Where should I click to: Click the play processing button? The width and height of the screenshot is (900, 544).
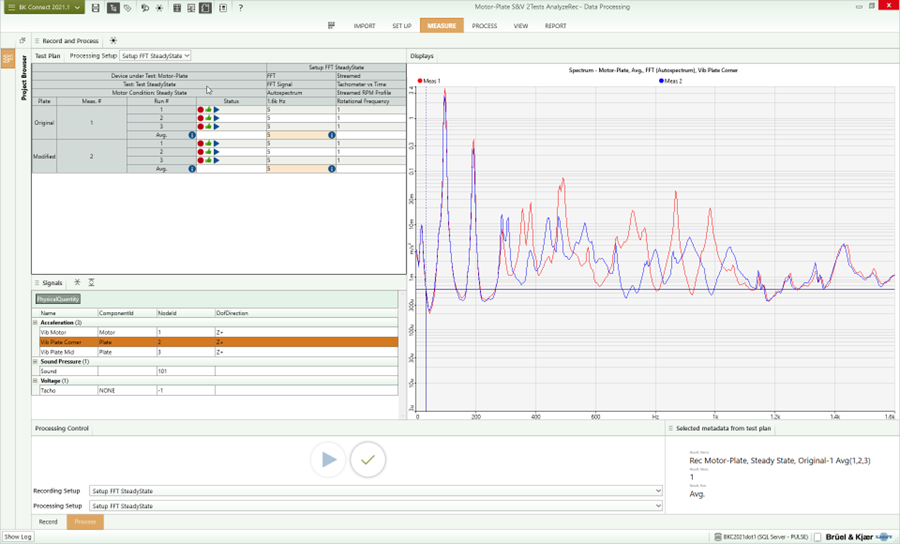tap(327, 459)
